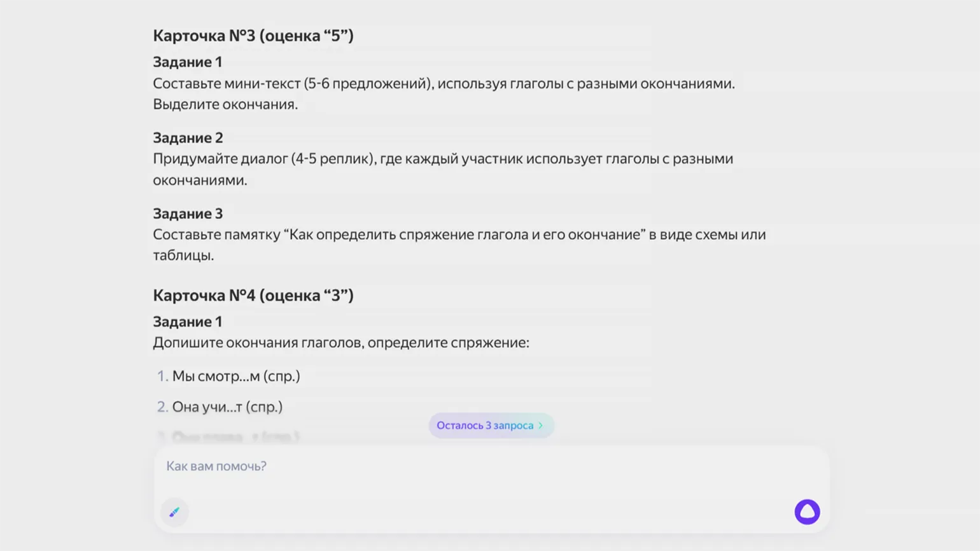Image resolution: width=980 pixels, height=551 pixels.
Task: Click "Допишите окончания глаголов" instruction line
Action: [x=340, y=342]
